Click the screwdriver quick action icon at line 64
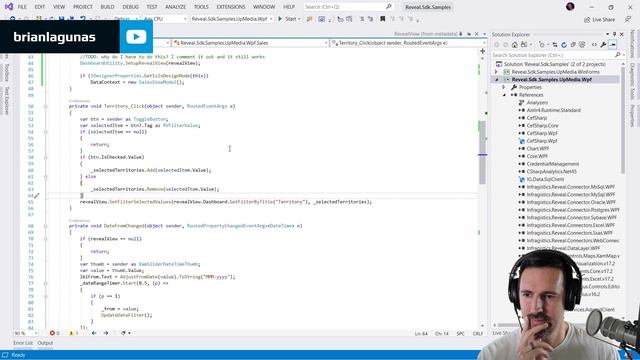640x360 pixels. tap(37, 196)
